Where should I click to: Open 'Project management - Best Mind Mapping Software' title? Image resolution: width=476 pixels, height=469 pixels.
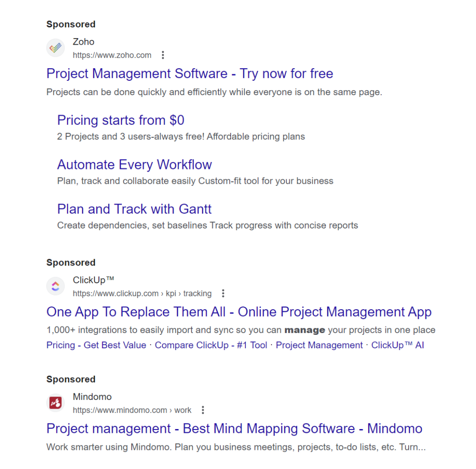point(234,429)
